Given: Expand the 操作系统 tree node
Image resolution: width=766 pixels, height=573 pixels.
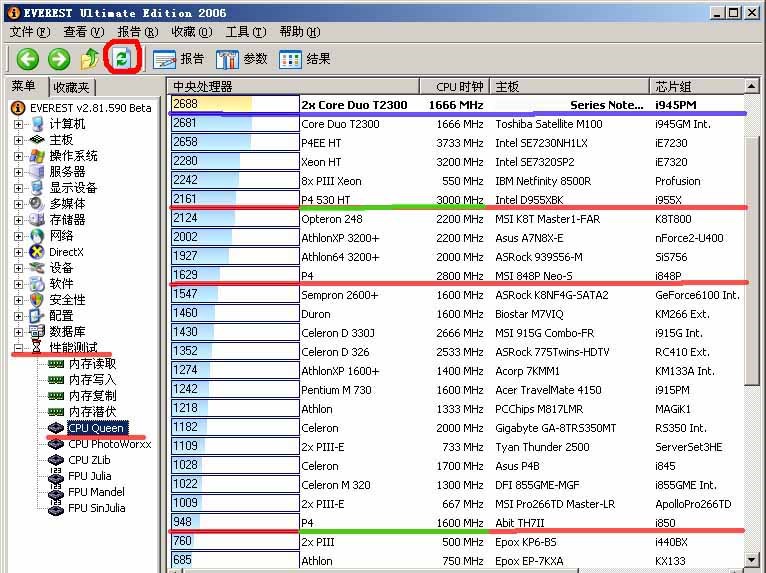Looking at the screenshot, I should 18,156.
